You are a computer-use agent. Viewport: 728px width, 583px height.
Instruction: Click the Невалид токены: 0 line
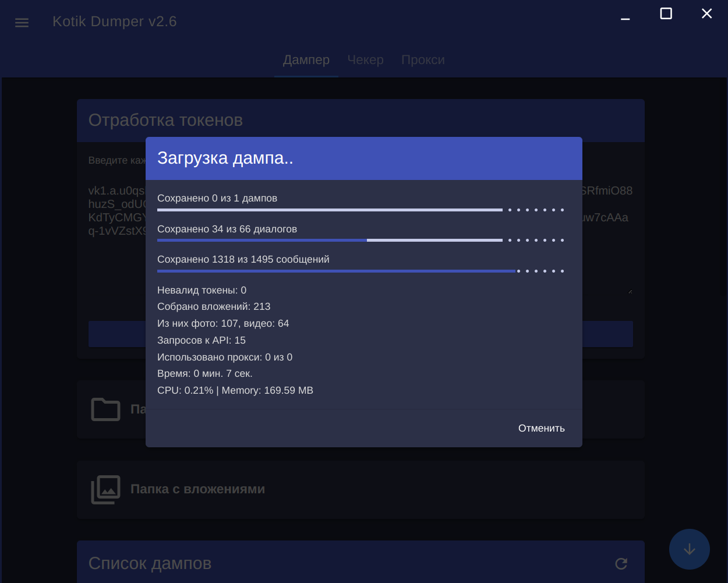click(202, 290)
